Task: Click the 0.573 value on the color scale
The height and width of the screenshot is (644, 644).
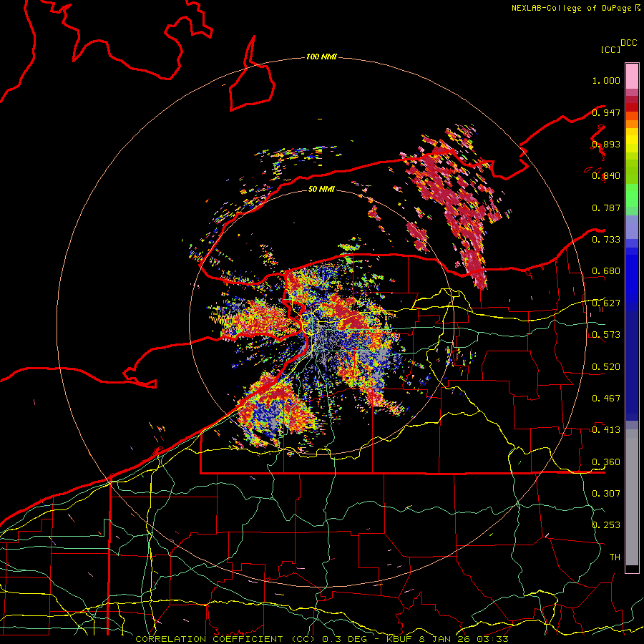Action: pyautogui.click(x=606, y=334)
